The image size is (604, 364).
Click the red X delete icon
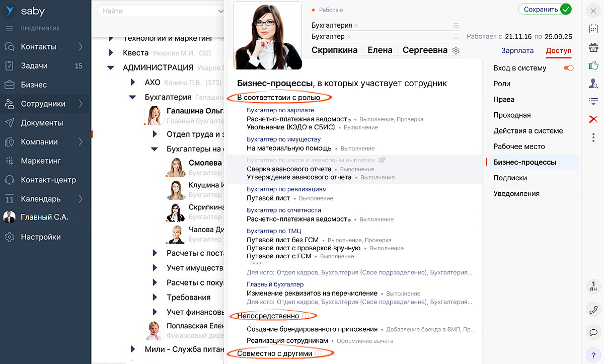[593, 119]
